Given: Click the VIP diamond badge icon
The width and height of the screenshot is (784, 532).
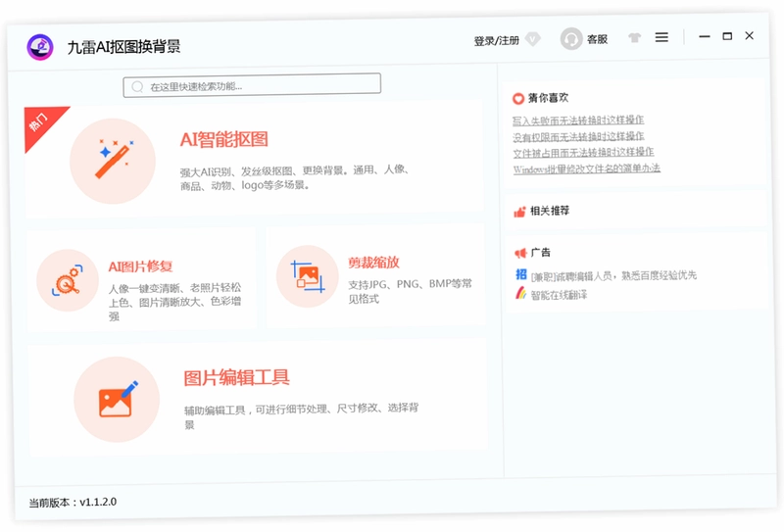Looking at the screenshot, I should [533, 39].
